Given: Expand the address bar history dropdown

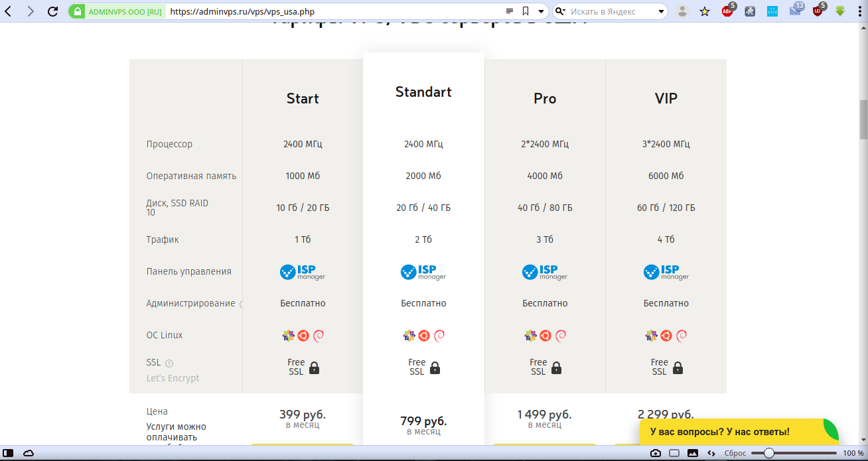Looking at the screenshot, I should pyautogui.click(x=542, y=11).
